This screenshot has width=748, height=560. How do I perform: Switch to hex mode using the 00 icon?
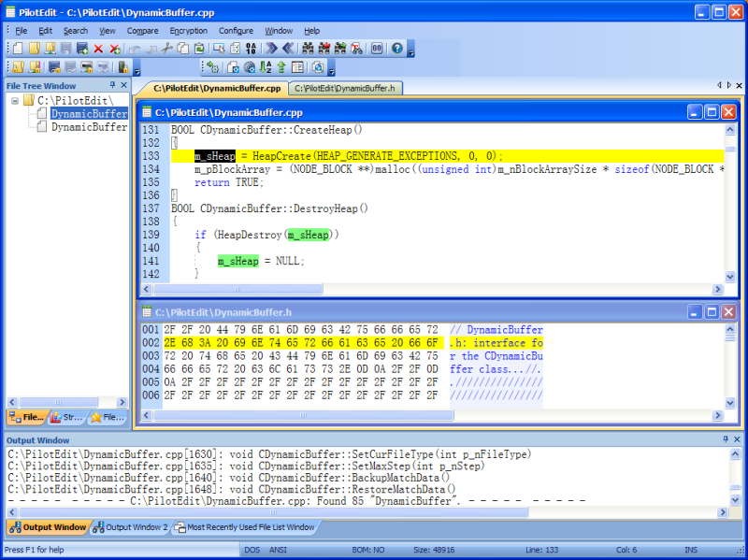click(377, 49)
